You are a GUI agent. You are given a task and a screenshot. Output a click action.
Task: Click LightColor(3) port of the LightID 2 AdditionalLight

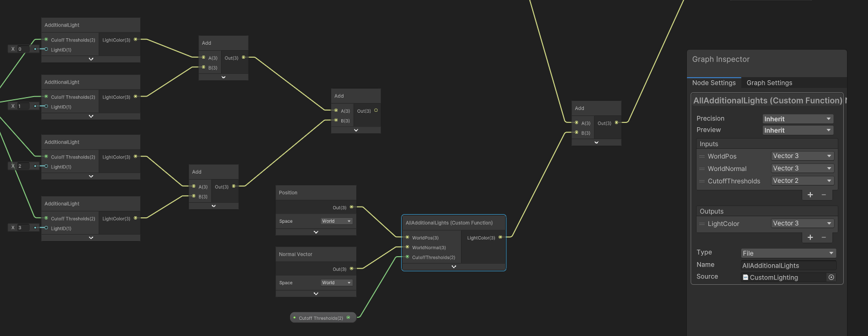pos(135,156)
